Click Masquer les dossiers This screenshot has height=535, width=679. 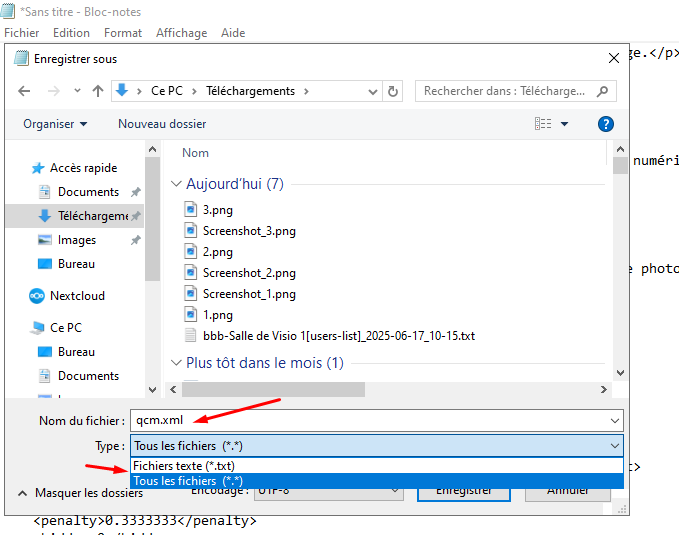(88, 493)
